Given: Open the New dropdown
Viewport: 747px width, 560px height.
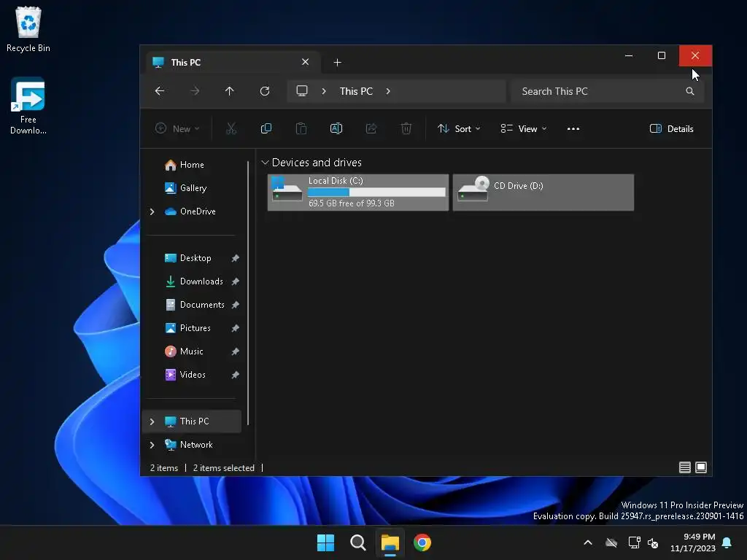Looking at the screenshot, I should point(177,128).
